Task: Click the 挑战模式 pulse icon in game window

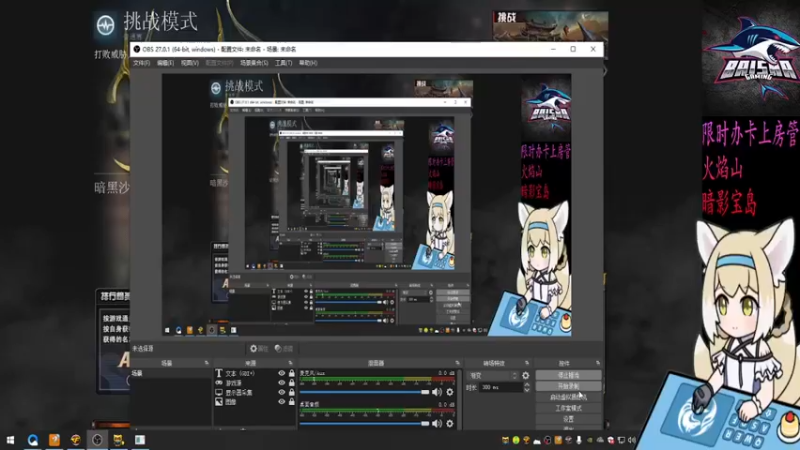Action: coord(106,25)
